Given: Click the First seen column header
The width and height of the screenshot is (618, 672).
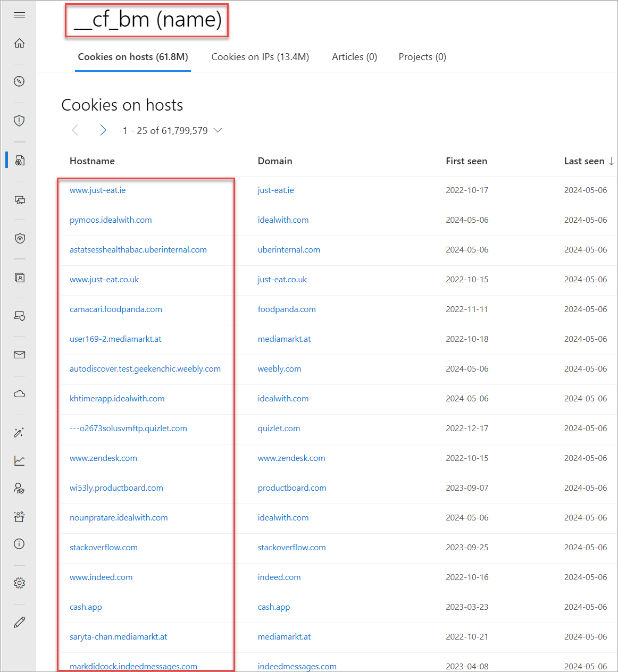Looking at the screenshot, I should click(x=466, y=161).
